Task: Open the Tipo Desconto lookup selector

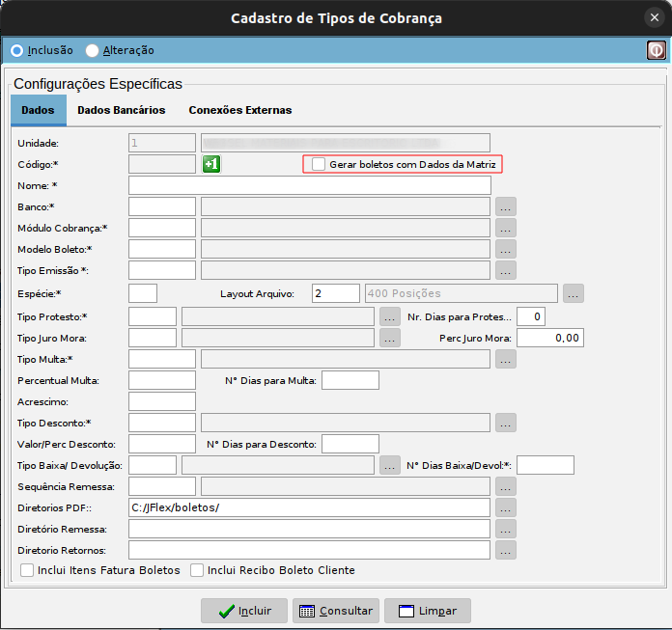Action: 506,423
